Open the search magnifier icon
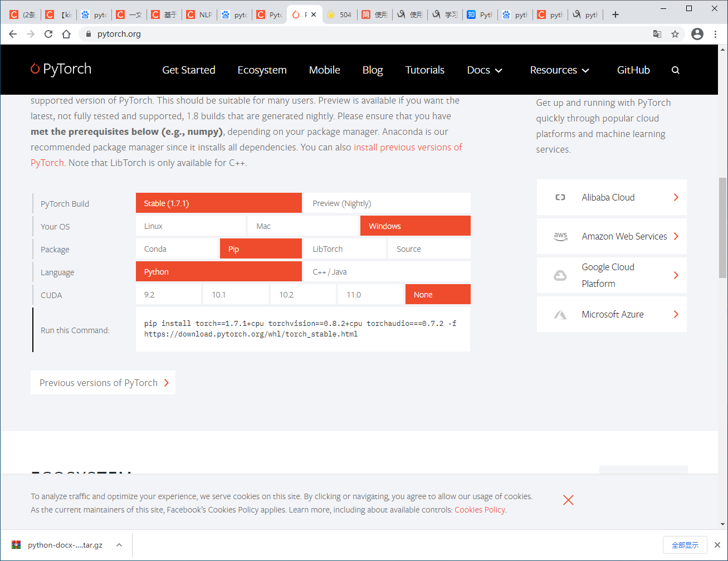 coord(676,70)
